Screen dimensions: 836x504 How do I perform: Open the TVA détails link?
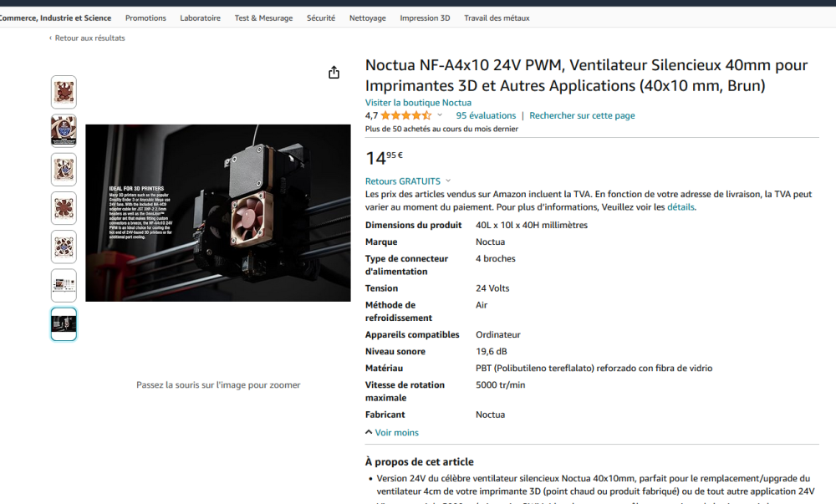[681, 207]
